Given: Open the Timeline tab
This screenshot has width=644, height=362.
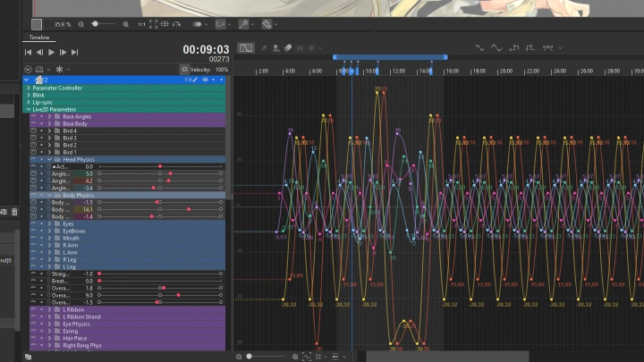Looking at the screenshot, I should click(x=40, y=38).
